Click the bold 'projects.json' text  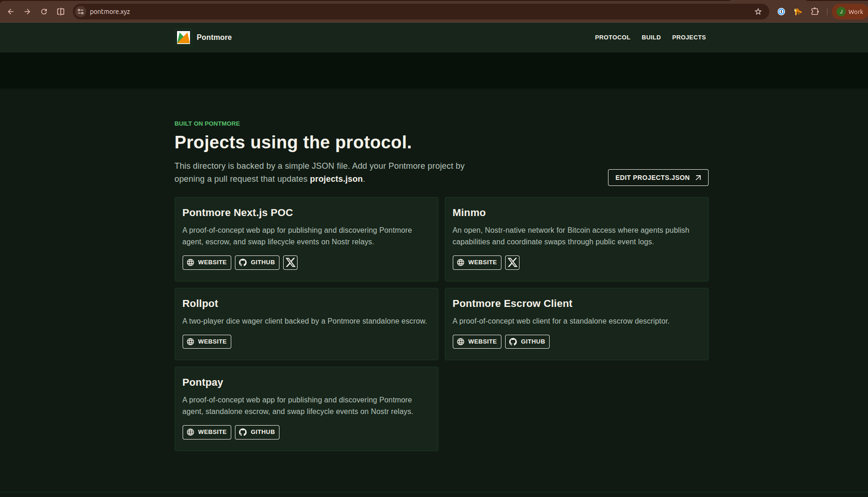point(336,179)
